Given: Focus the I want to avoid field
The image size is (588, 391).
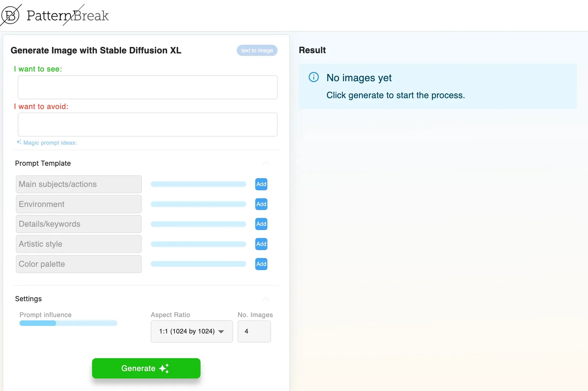Looking at the screenshot, I should click(x=148, y=125).
